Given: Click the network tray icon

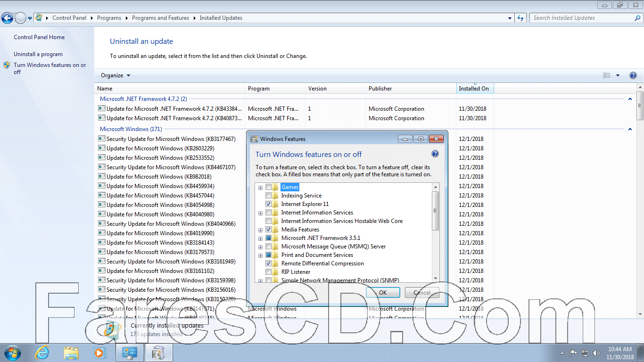Looking at the screenshot, I should (585, 353).
